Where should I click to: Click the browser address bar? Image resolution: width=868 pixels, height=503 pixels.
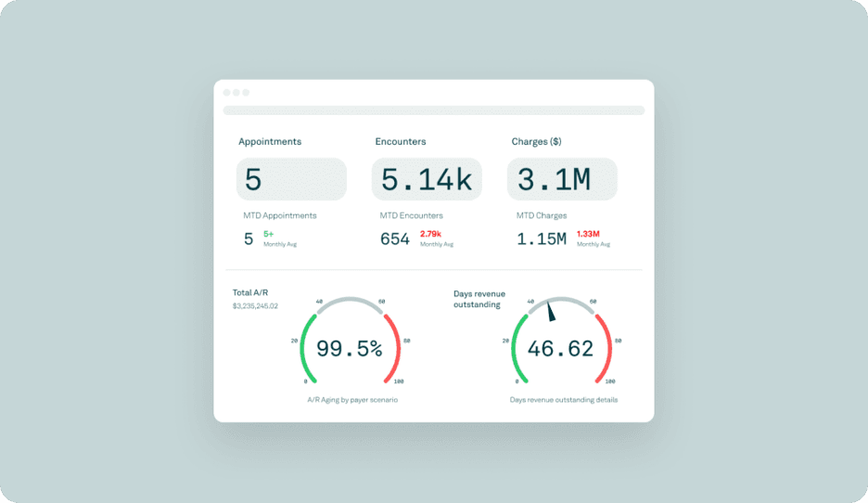[x=433, y=110]
